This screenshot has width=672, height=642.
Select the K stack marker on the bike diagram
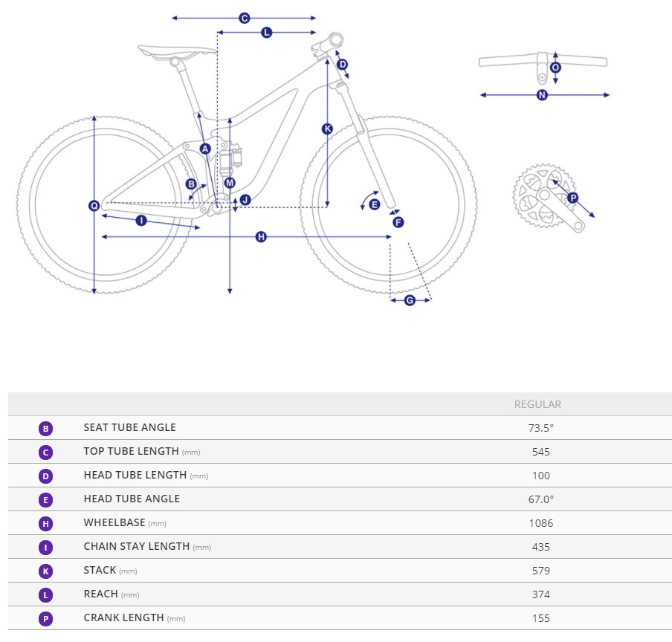coord(327,129)
